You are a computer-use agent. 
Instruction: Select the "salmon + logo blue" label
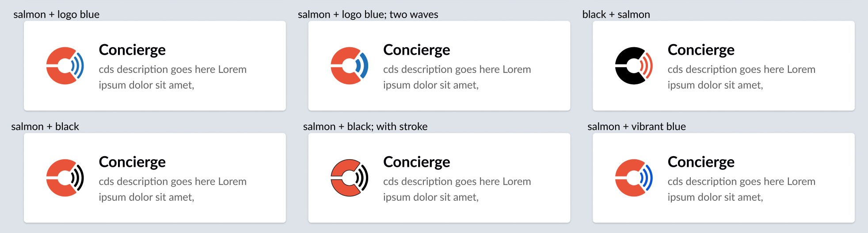tap(57, 15)
